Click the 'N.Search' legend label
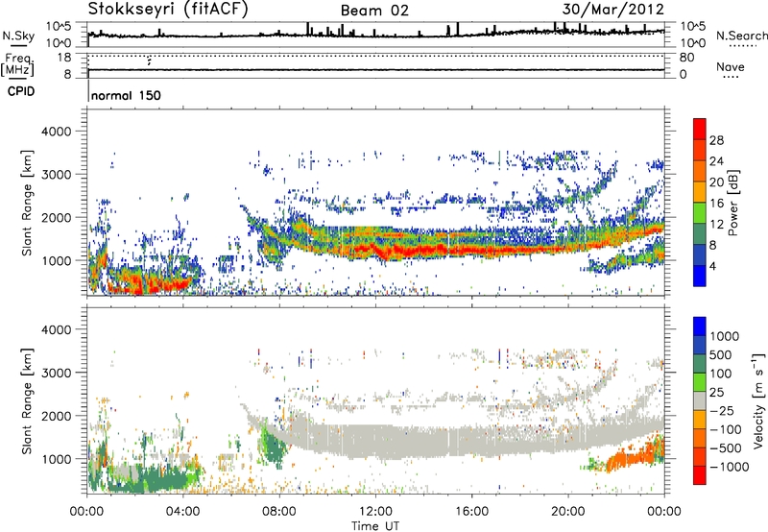Viewport: 768px width, 532px height. click(x=741, y=36)
